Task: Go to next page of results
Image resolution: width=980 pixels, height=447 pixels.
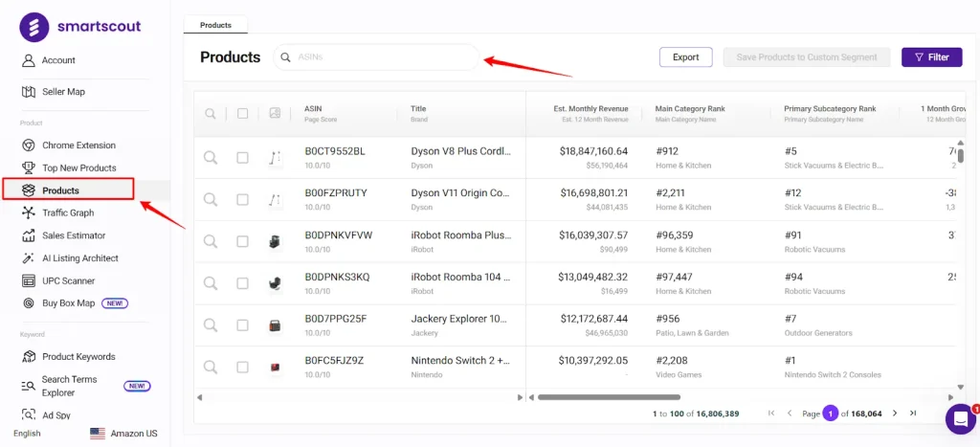Action: pyautogui.click(x=895, y=413)
